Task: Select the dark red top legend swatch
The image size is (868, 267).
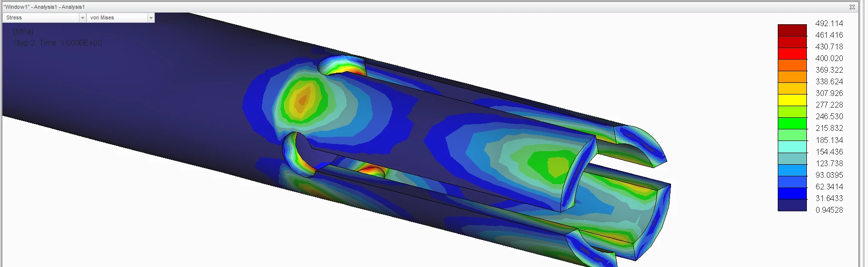Action: tap(792, 30)
